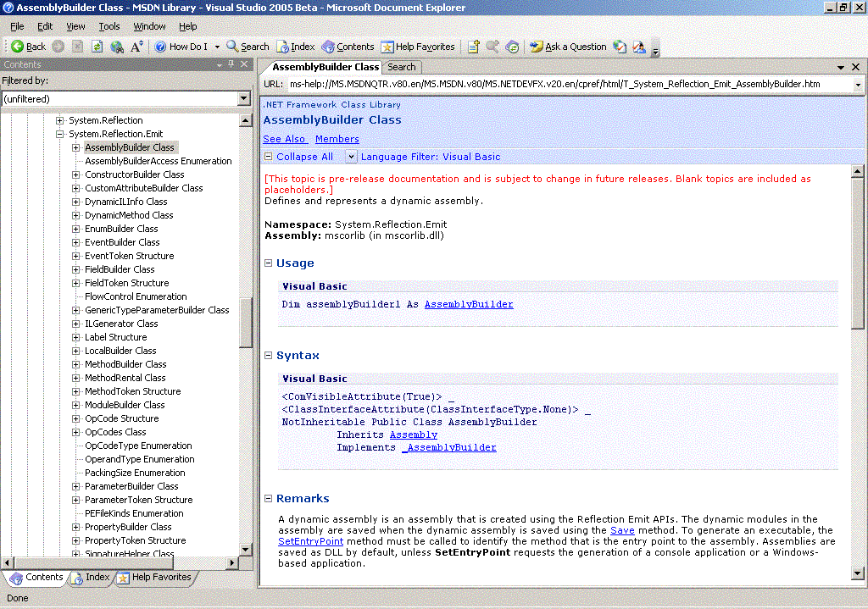The image size is (868, 609).
Task: Expand the AssemblyBuilder Class node
Action: pos(75,147)
